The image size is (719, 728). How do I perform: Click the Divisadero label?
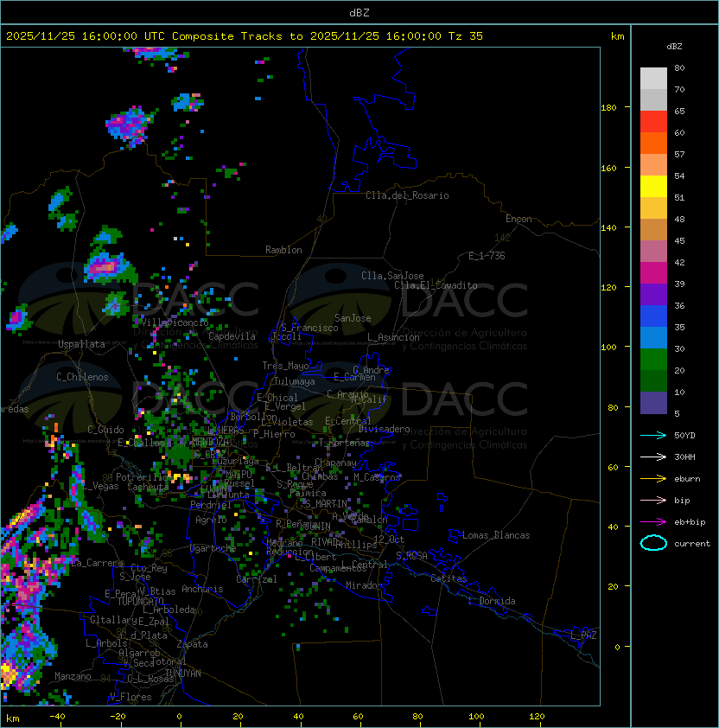pos(385,429)
